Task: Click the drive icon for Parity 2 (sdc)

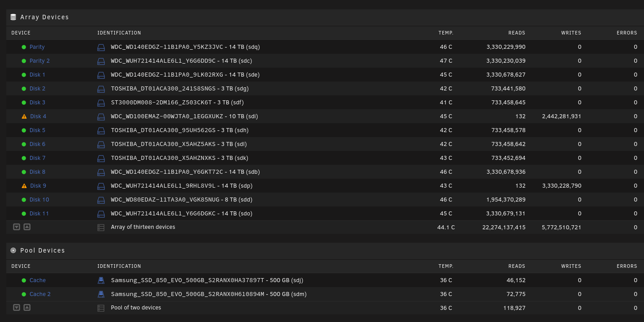Action: (x=101, y=61)
